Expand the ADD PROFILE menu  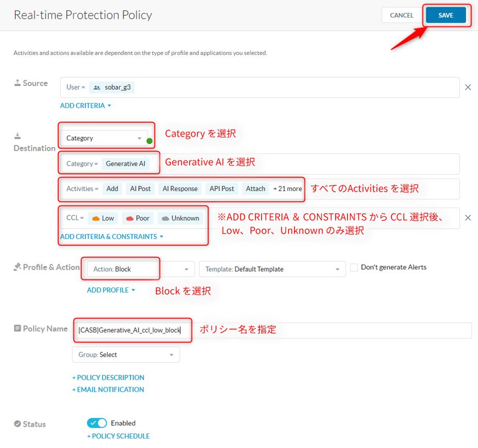pyautogui.click(x=111, y=290)
